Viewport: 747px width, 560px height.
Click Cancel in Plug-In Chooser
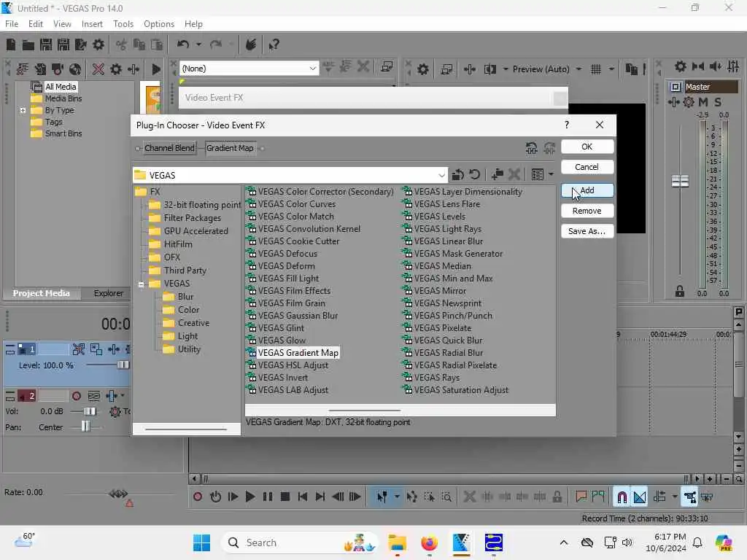pyautogui.click(x=587, y=167)
